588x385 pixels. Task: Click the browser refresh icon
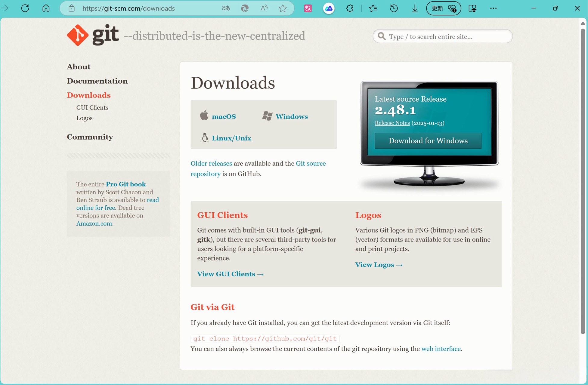pos(25,8)
